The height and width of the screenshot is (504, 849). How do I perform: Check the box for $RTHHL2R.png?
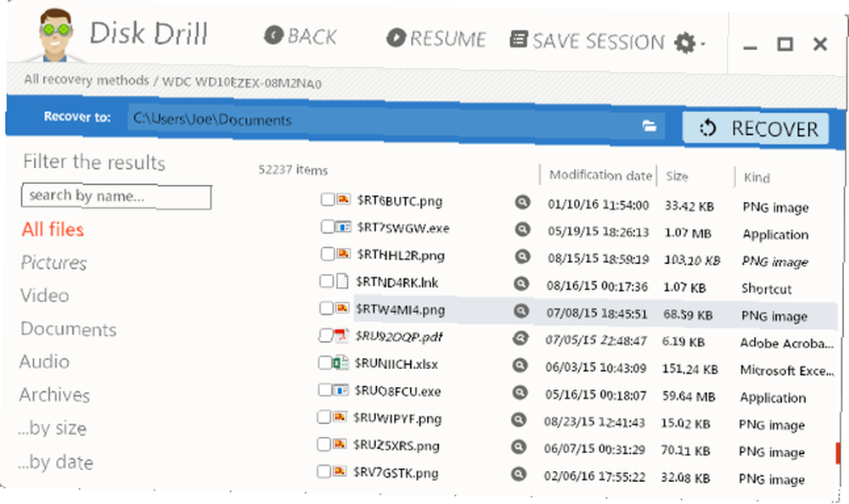coord(328,254)
